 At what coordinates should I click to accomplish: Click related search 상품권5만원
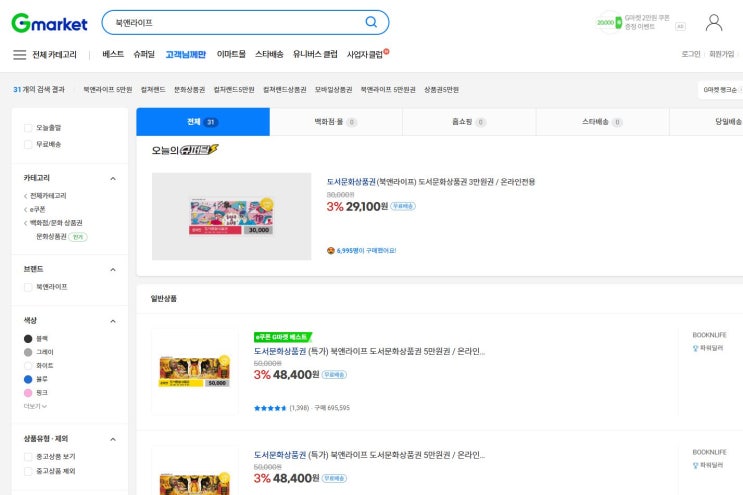click(x=441, y=90)
